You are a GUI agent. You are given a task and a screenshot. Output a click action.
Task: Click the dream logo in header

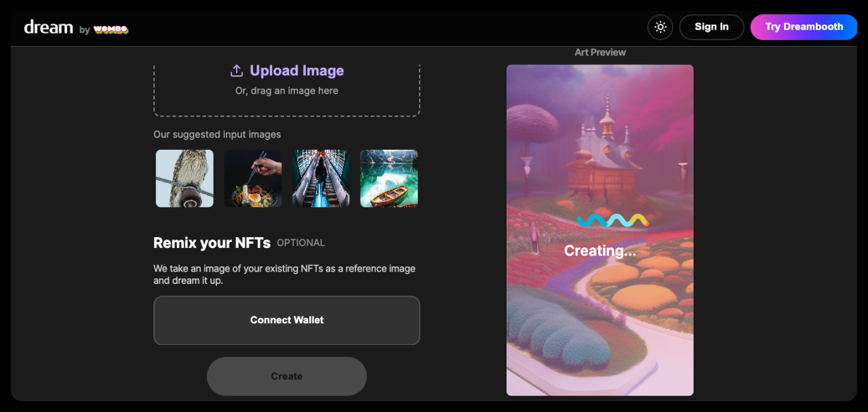point(48,27)
